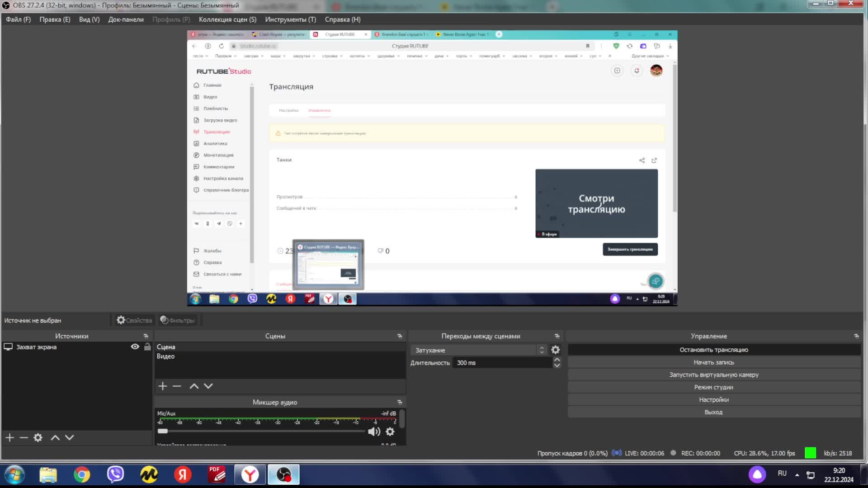Click Остановить трансляцию button
Screen dimensions: 868x488
pos(714,350)
